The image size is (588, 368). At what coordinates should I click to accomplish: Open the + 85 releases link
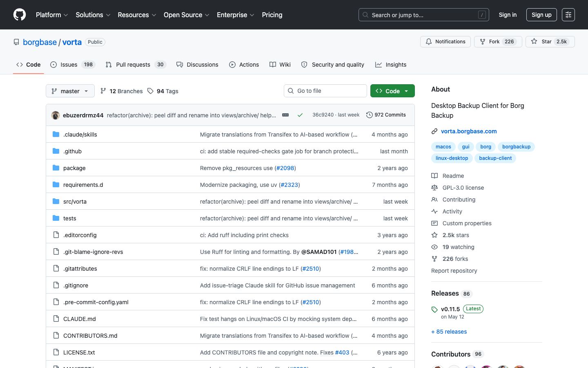(x=449, y=332)
